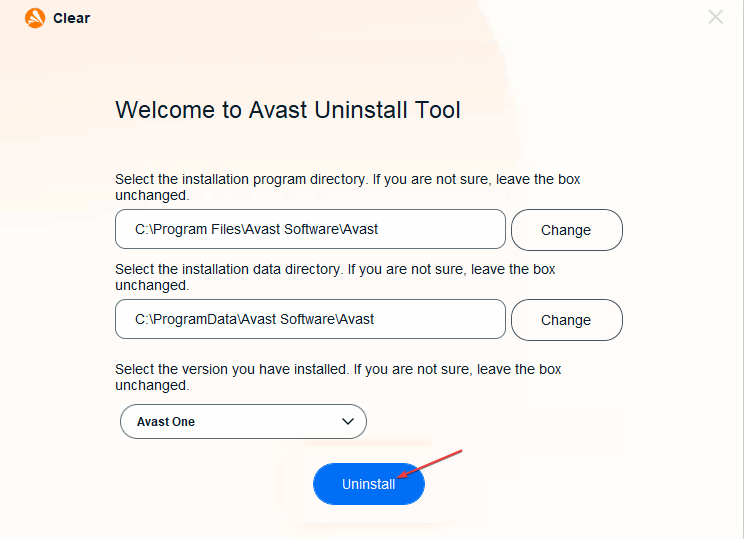Change the installation data directory
Viewport: 744px width, 539px height.
tap(567, 320)
